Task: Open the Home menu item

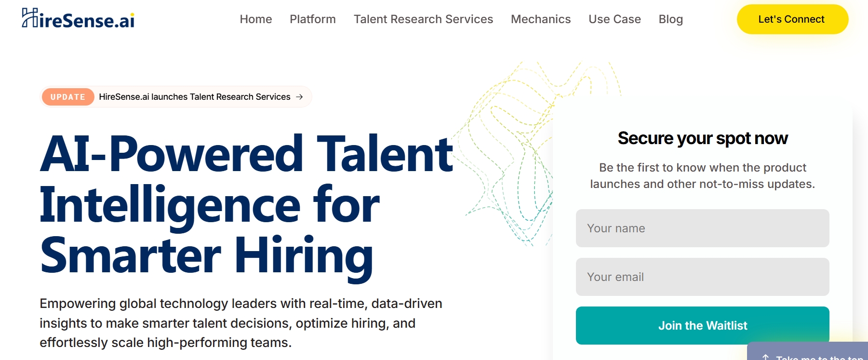Action: 256,19
